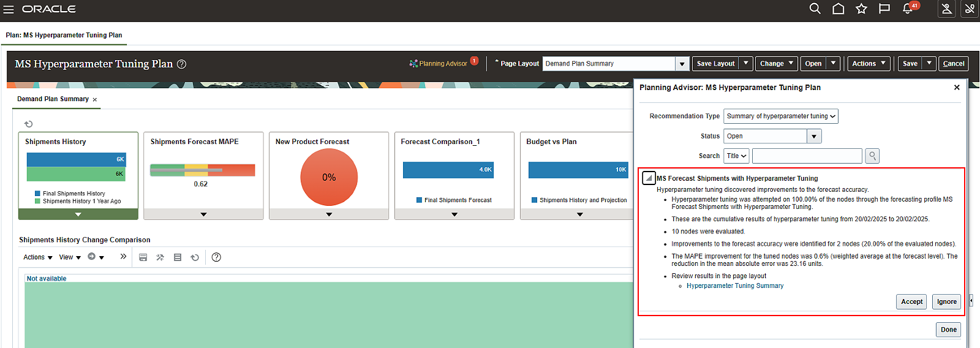This screenshot has width=980, height=348.
Task: Open notifications bell with 41 badge
Action: (x=909, y=9)
